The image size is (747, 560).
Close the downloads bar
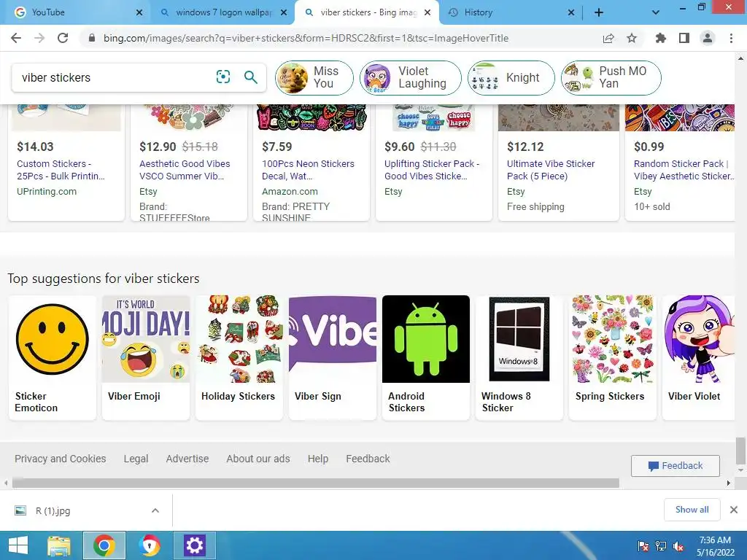pyautogui.click(x=734, y=510)
